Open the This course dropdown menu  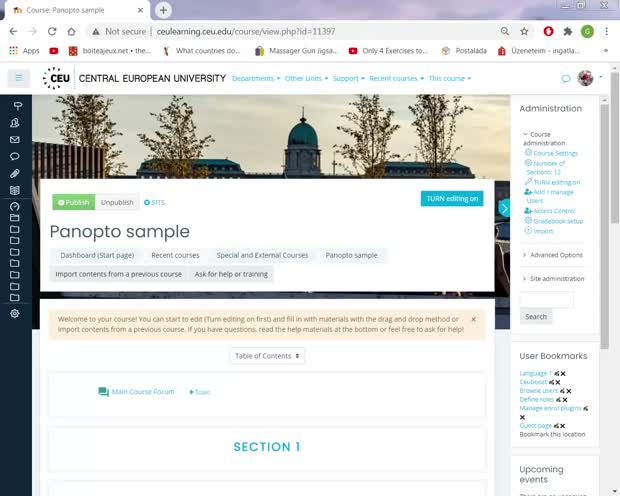(450, 78)
